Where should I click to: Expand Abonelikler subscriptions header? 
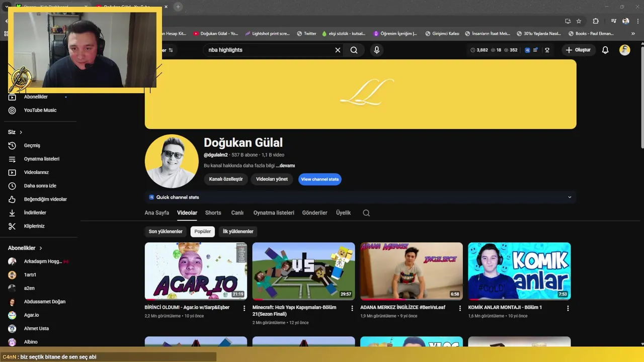25,248
